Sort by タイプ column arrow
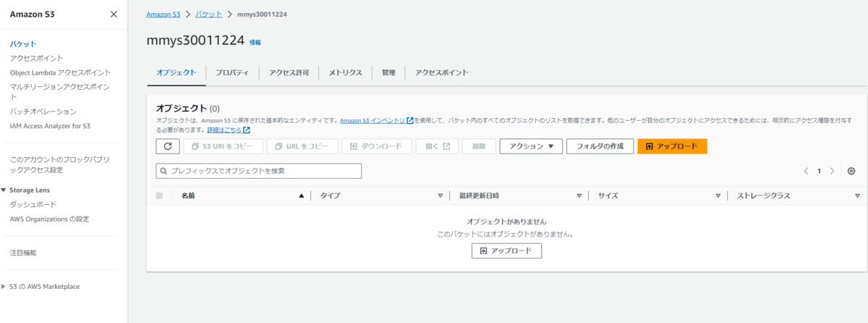Screen dimensions: 868x323 (x=440, y=196)
